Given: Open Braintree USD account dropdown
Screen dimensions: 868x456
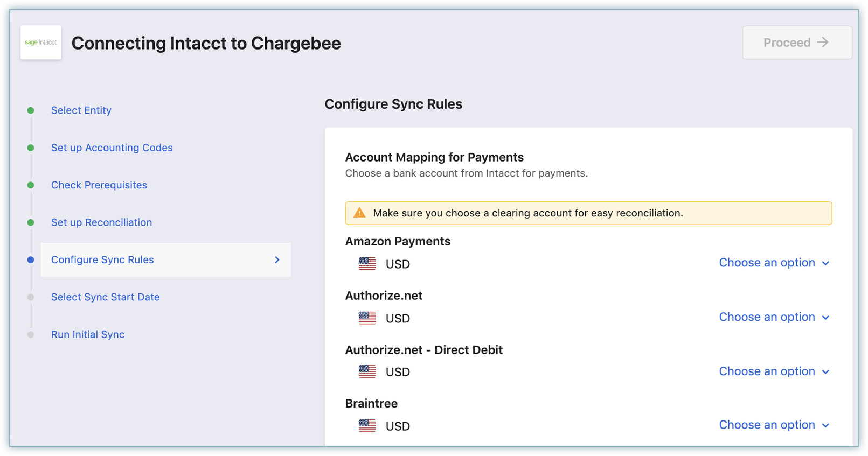Looking at the screenshot, I should pyautogui.click(x=774, y=425).
